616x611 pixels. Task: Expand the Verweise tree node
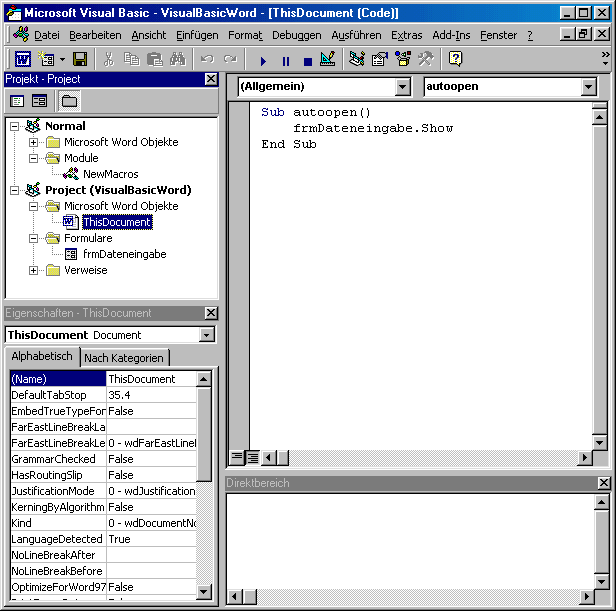(34, 270)
